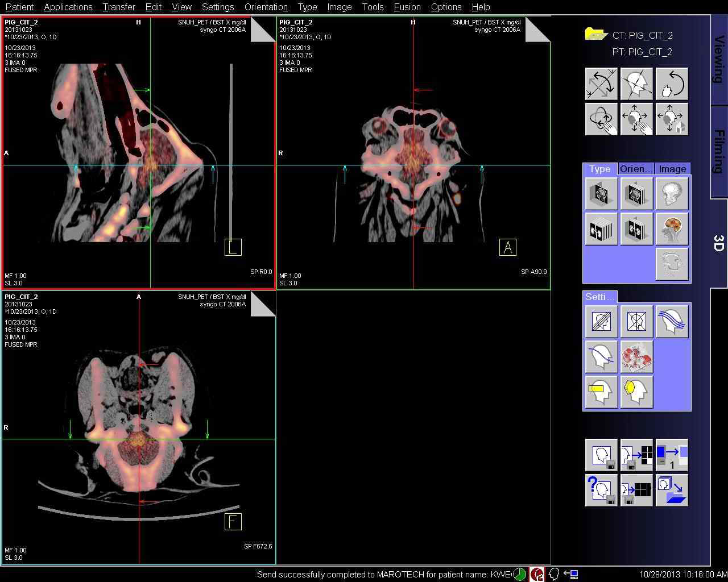Choose the skull surface rendering type icon
This screenshot has width=728, height=582.
click(x=672, y=194)
